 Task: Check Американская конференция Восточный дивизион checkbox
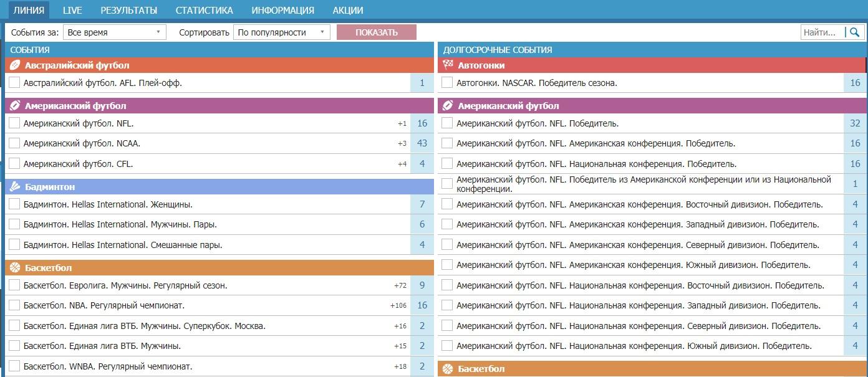coord(447,204)
